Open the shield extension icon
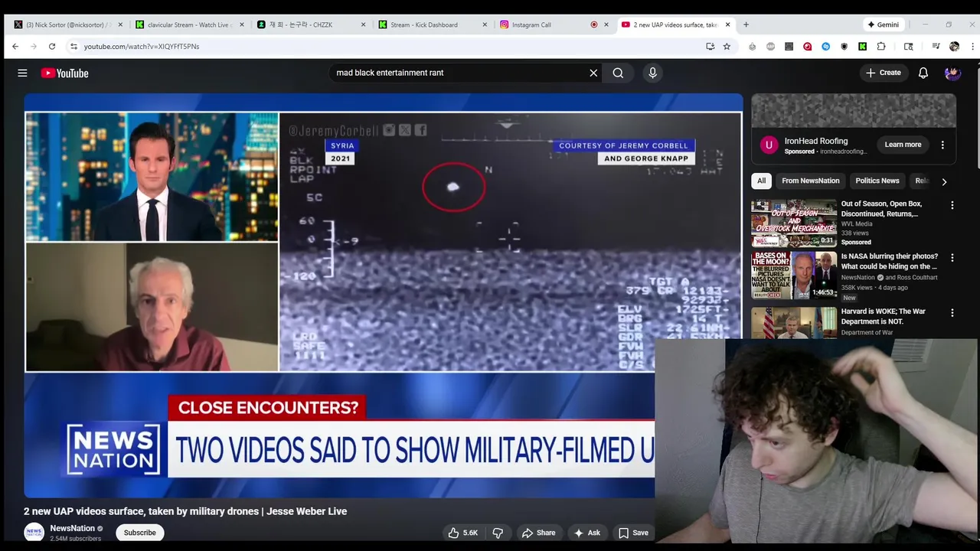The width and height of the screenshot is (980, 551). (x=844, y=46)
